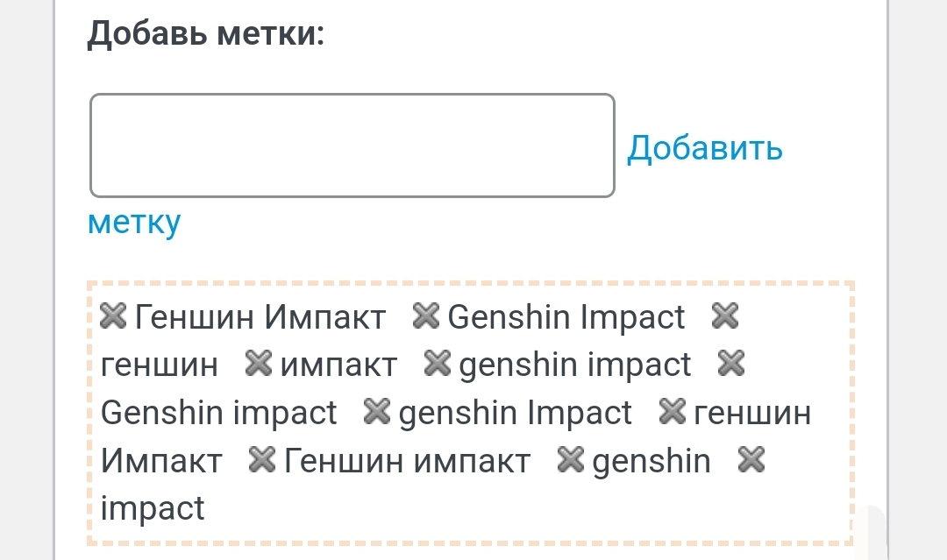Click the "Добавь метки:" heading label
This screenshot has width=947, height=560.
click(206, 34)
